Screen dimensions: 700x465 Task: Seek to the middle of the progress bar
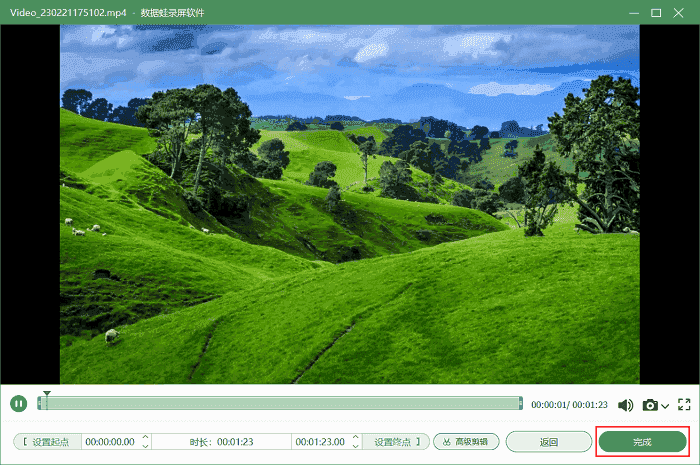(x=280, y=403)
